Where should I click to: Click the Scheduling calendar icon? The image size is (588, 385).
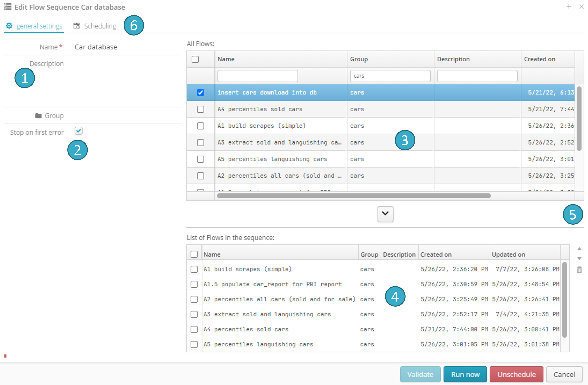pos(77,26)
